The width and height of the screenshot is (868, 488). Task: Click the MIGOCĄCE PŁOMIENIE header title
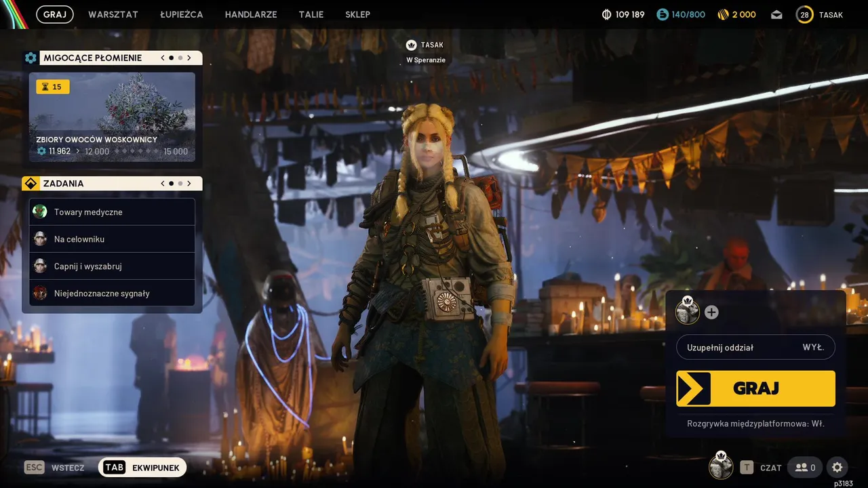(x=93, y=58)
